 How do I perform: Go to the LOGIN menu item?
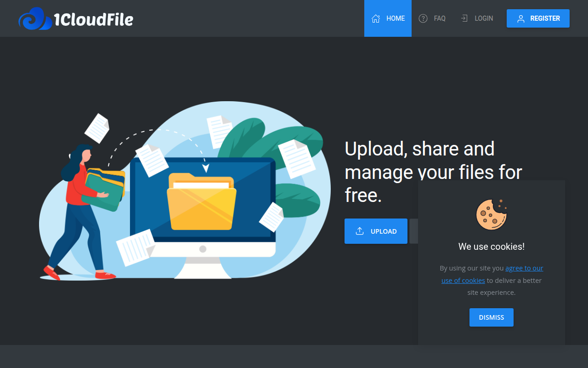click(x=476, y=18)
